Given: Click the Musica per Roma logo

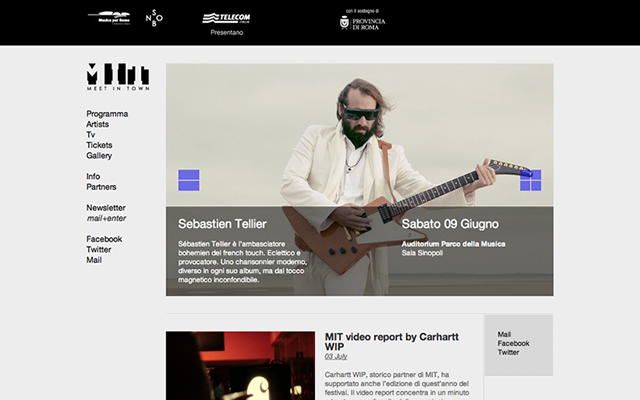Looking at the screenshot, I should 109,18.
